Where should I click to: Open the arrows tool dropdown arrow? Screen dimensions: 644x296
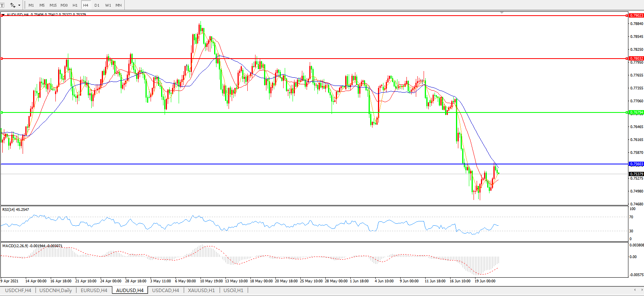click(x=19, y=5)
